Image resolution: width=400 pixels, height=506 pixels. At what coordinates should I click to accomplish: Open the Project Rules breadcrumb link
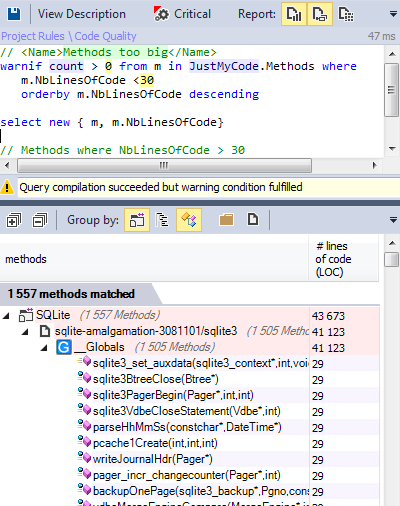(33, 36)
